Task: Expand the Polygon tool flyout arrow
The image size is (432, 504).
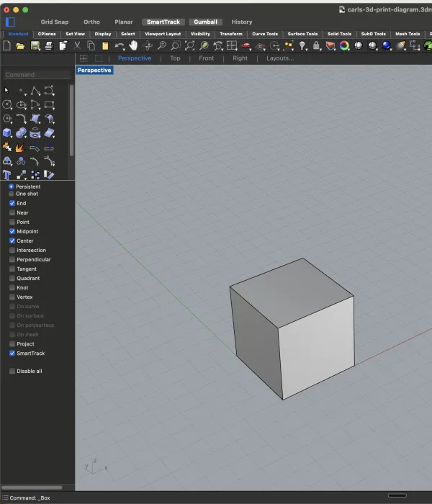Action: pyautogui.click(x=12, y=122)
